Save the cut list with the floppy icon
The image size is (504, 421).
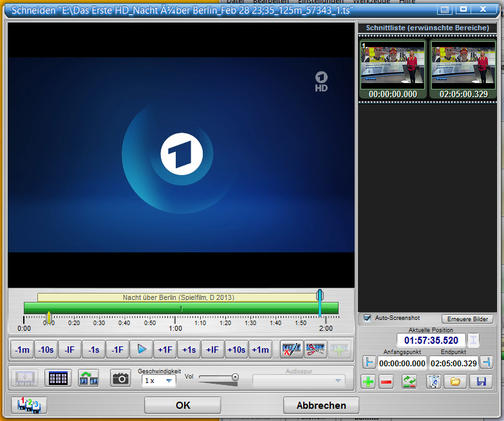click(x=481, y=382)
